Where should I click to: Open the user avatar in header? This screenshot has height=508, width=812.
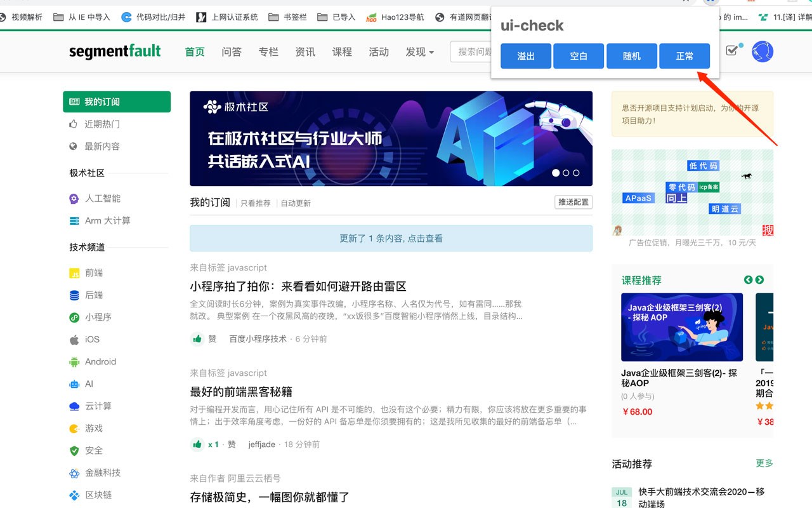(x=763, y=51)
